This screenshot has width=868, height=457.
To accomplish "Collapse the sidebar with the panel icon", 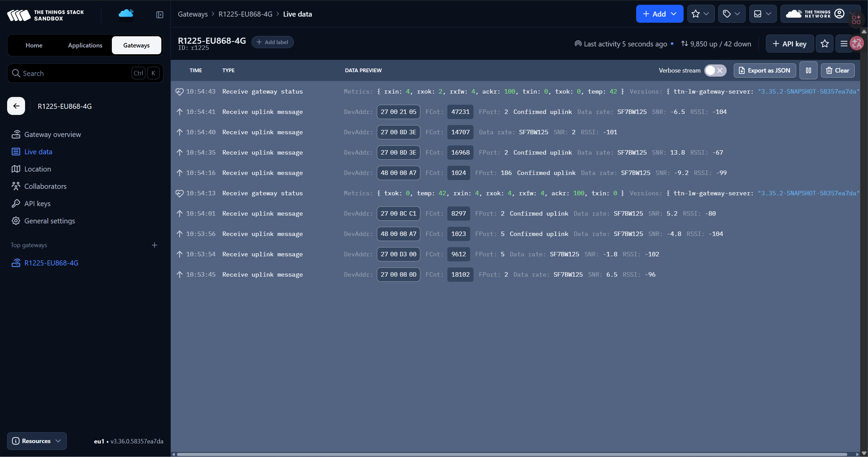I will (160, 15).
